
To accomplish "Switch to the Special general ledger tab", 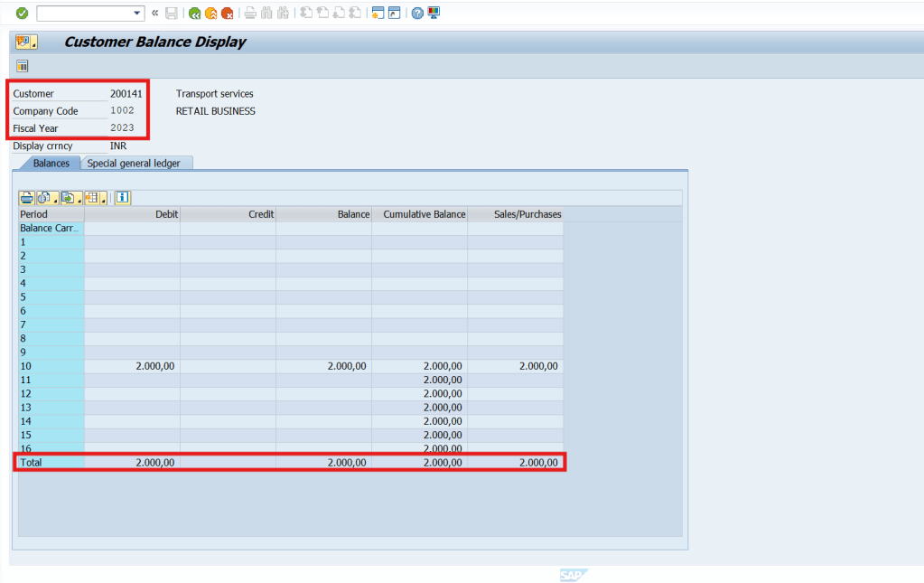I will [136, 163].
